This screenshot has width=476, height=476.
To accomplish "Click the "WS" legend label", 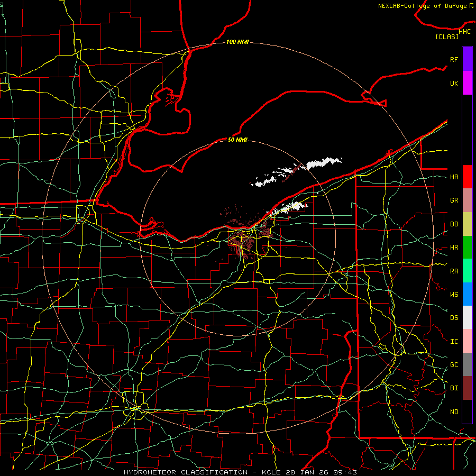I will [x=454, y=295].
